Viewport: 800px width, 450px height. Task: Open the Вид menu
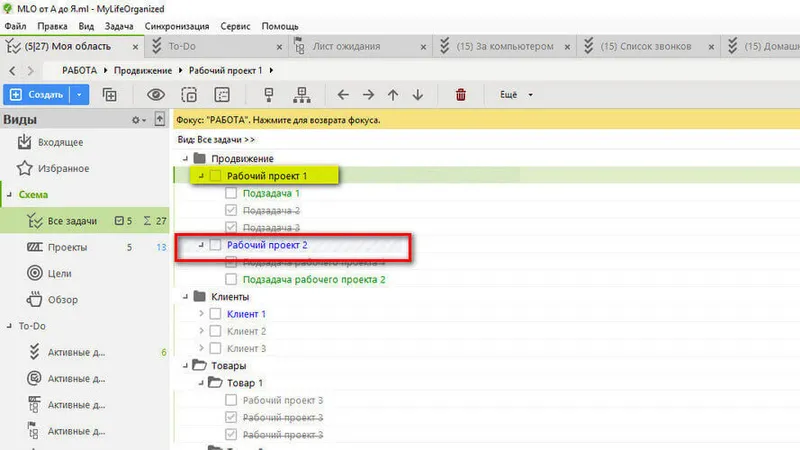point(86,26)
